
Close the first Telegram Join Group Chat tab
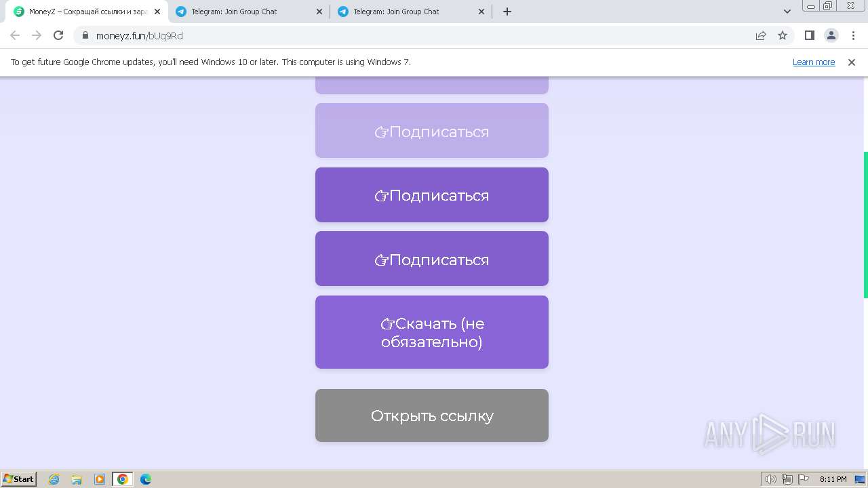319,12
